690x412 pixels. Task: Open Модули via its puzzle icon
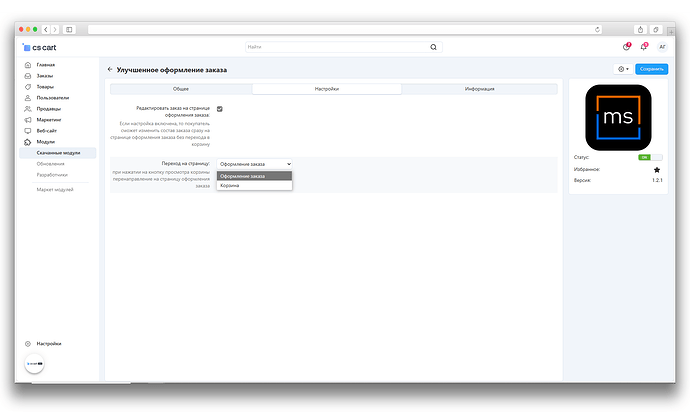coord(28,142)
